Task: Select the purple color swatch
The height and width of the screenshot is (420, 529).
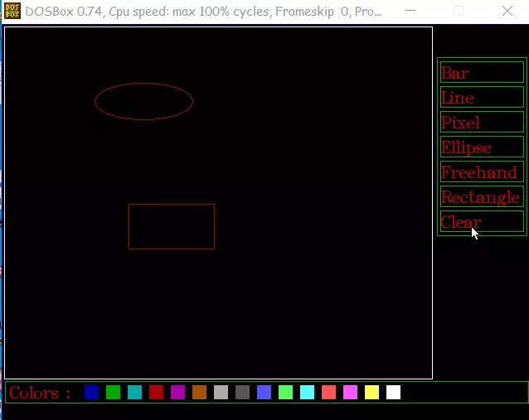Action: tap(177, 393)
